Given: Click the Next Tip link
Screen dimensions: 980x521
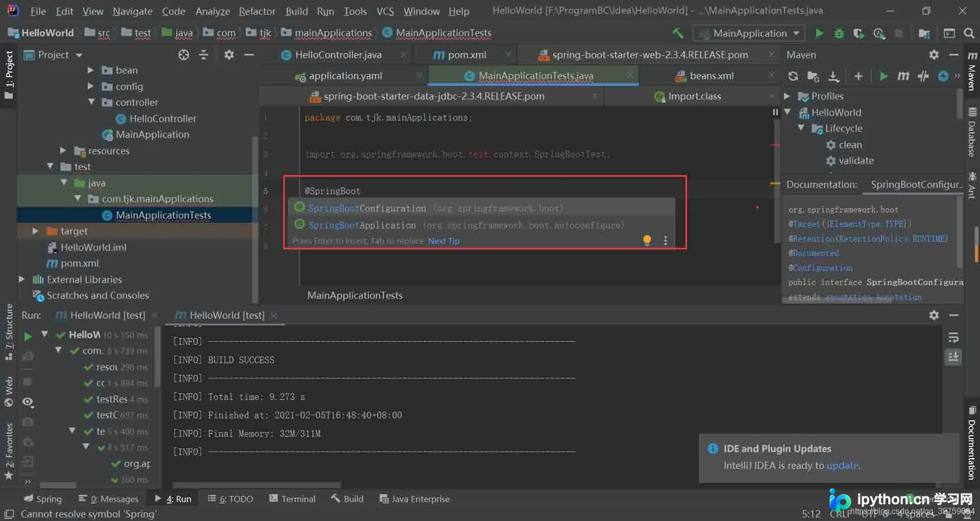Looking at the screenshot, I should [444, 241].
